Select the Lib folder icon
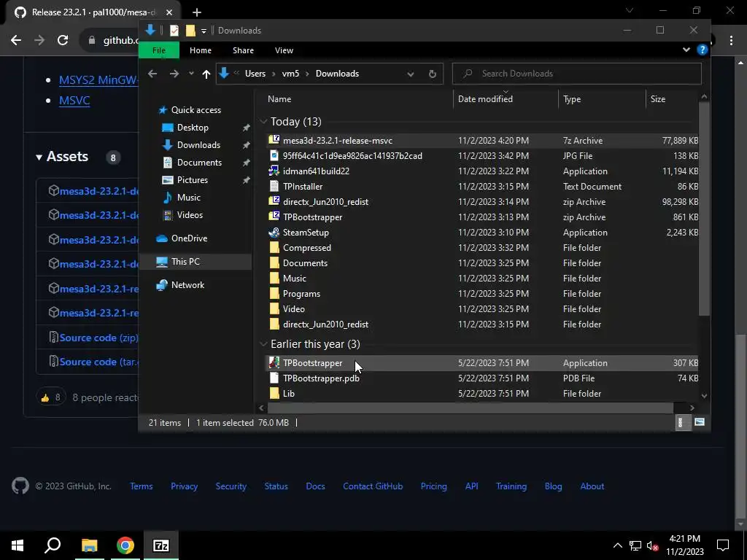The image size is (747, 560). 274,393
